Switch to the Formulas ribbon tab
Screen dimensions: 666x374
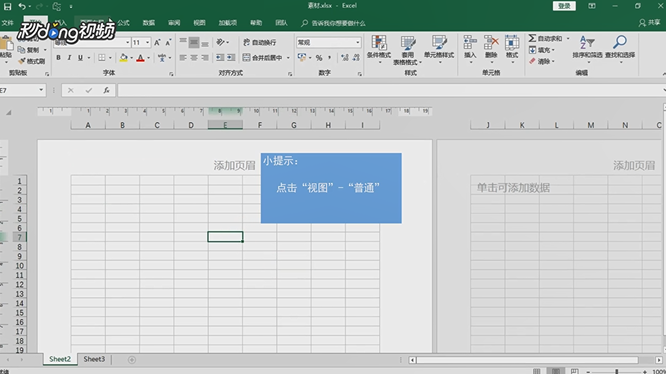pos(124,23)
